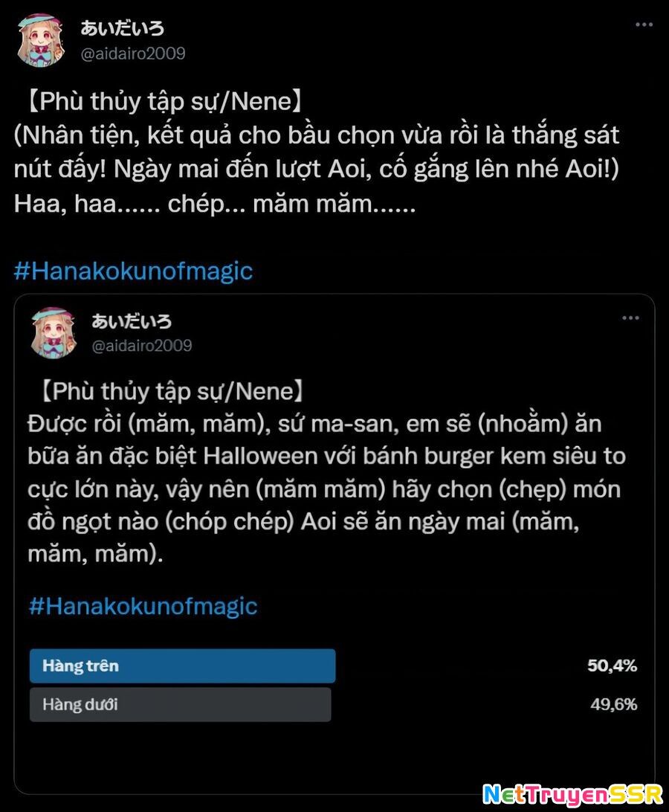Select the quoted tweet's display name あいだいろ
The height and width of the screenshot is (812, 669).
pos(132,321)
